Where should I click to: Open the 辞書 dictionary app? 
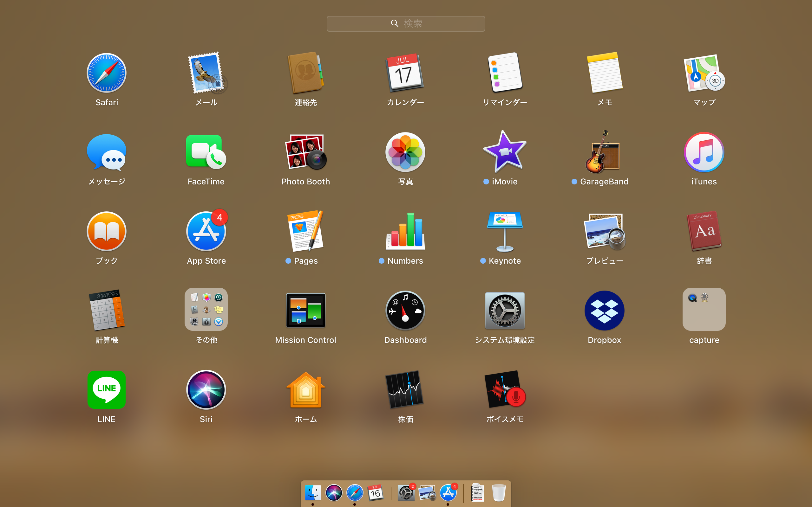pos(704,231)
